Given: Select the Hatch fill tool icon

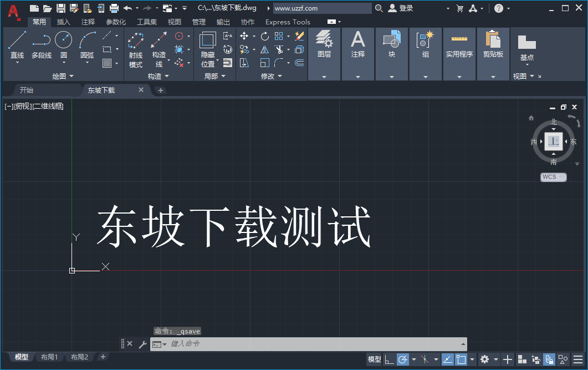Looking at the screenshot, I should (x=107, y=63).
